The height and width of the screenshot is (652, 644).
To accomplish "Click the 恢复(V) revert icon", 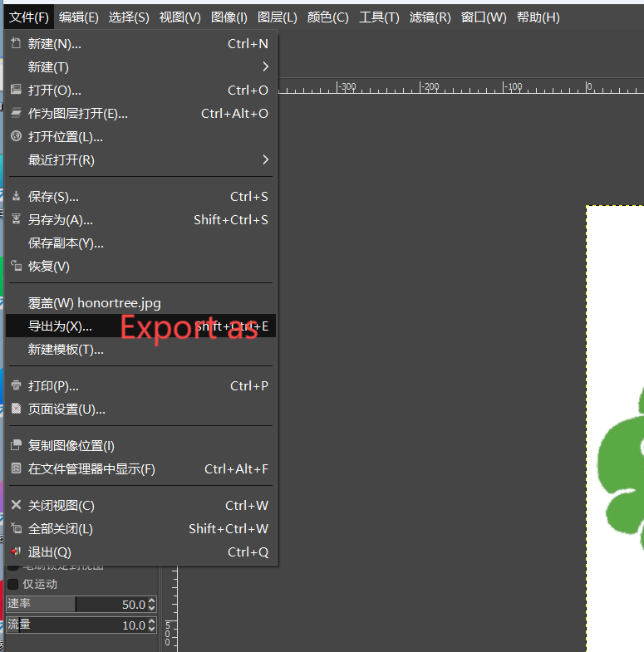I will 16,266.
